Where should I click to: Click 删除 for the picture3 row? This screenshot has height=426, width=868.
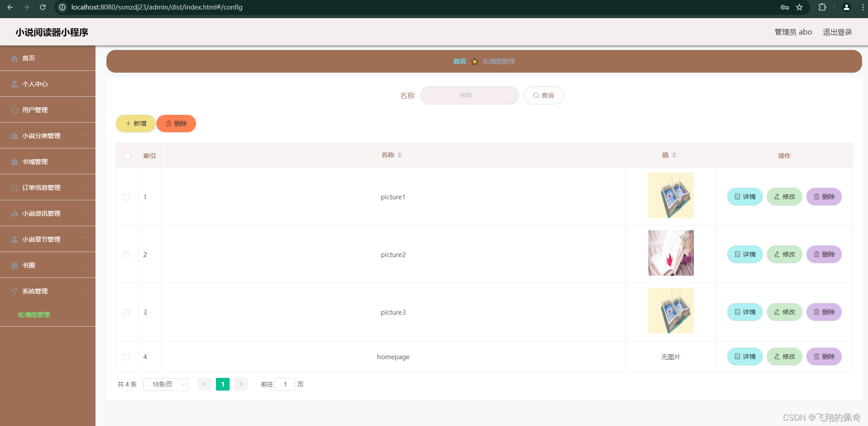824,312
